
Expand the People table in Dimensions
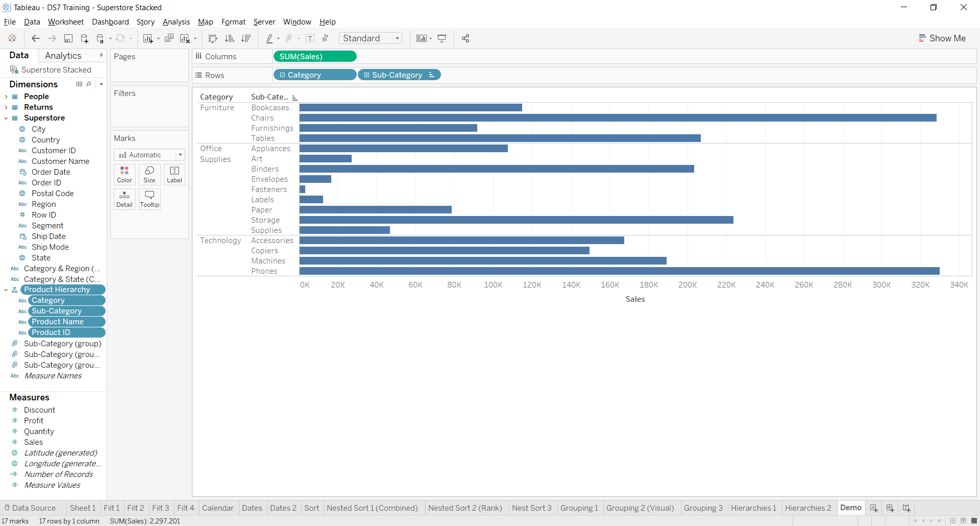[x=6, y=97]
